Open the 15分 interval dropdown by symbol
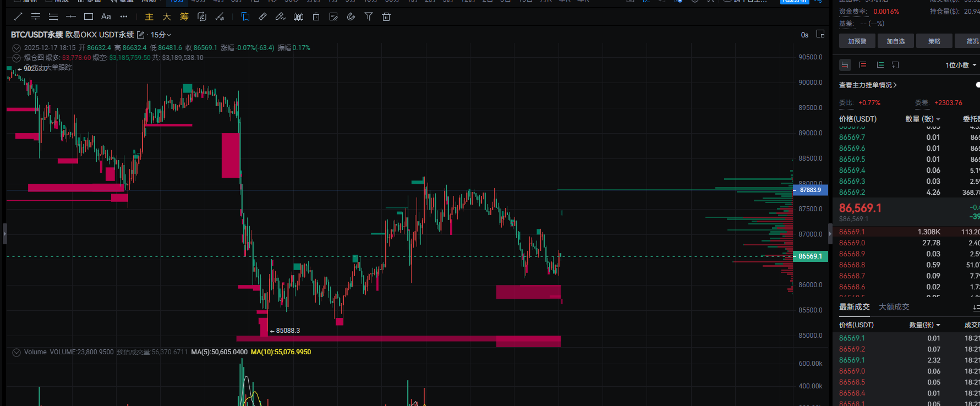 (x=161, y=35)
